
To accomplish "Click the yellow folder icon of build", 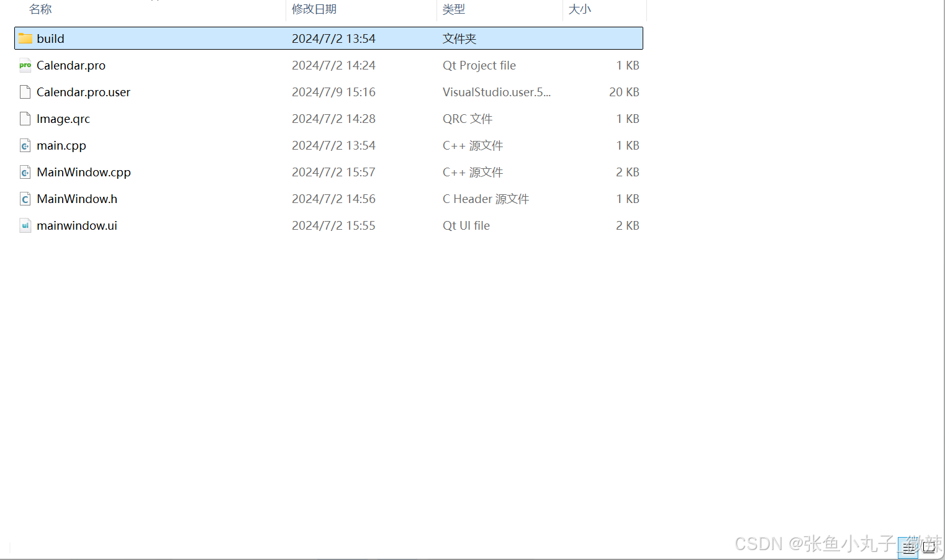I will coord(25,38).
